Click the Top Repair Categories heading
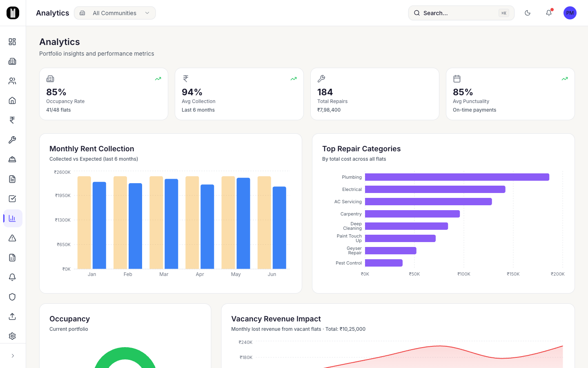This screenshot has width=588, height=368. click(361, 149)
